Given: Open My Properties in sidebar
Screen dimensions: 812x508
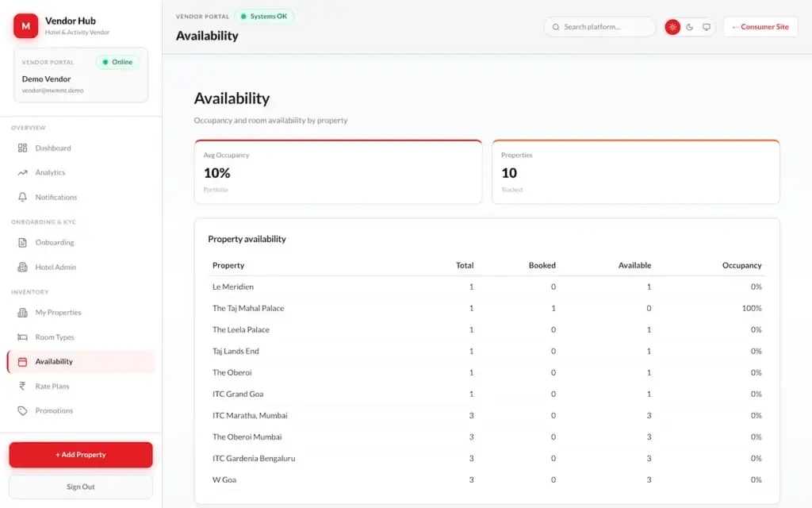Looking at the screenshot, I should click(81, 313).
